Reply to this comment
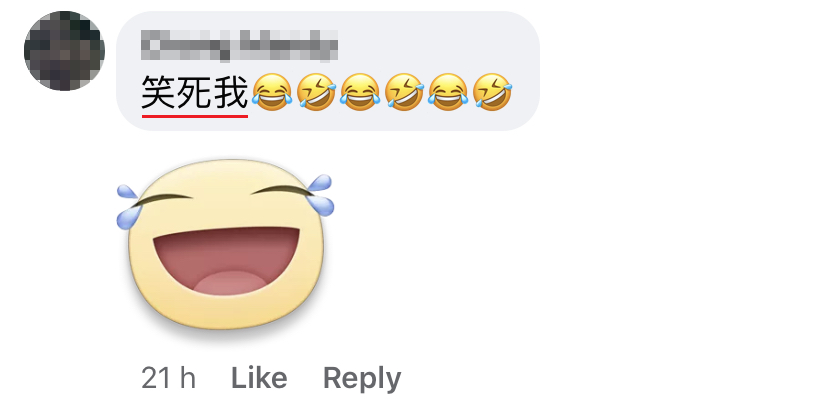Image resolution: width=828 pixels, height=404 pixels. (362, 380)
